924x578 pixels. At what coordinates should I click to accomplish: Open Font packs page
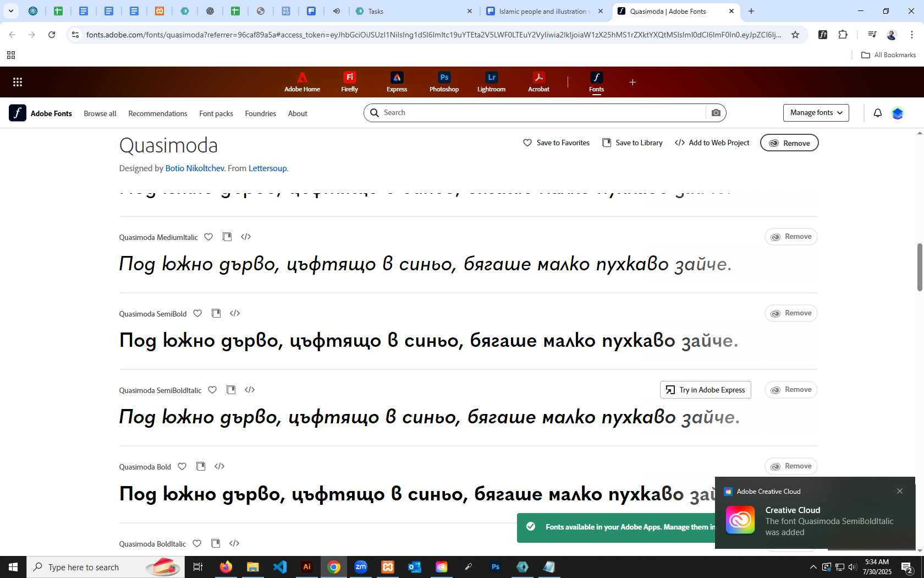(216, 113)
